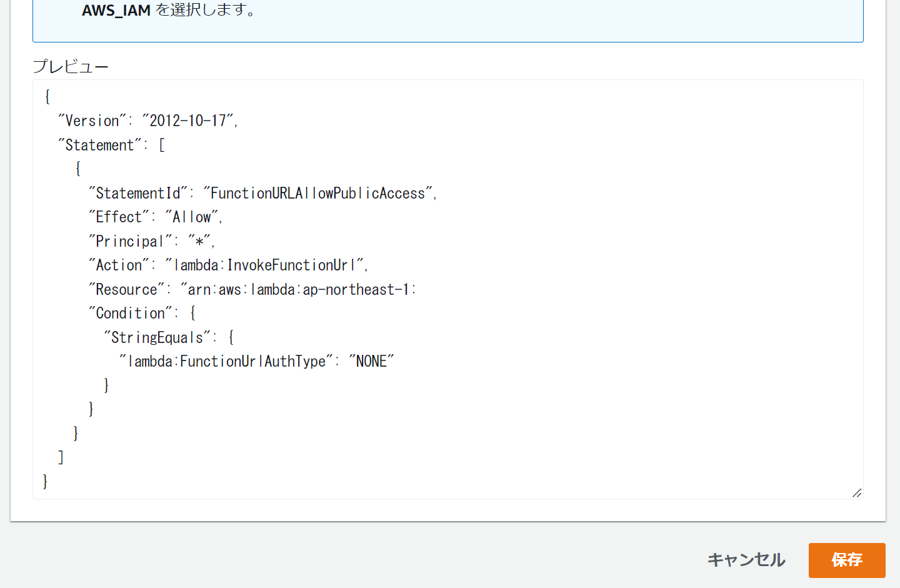Click the キャンセル cancel option
Screen dimensions: 900x588
pyautogui.click(x=746, y=561)
